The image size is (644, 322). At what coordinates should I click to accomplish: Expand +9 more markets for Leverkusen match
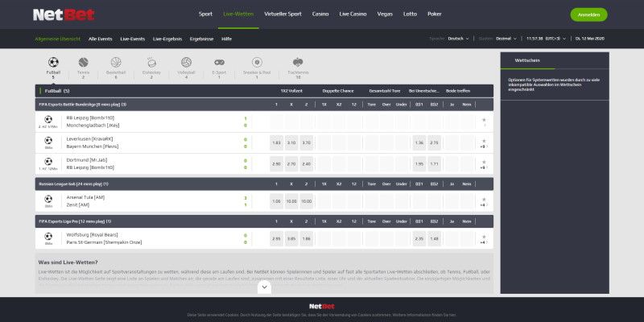click(485, 147)
